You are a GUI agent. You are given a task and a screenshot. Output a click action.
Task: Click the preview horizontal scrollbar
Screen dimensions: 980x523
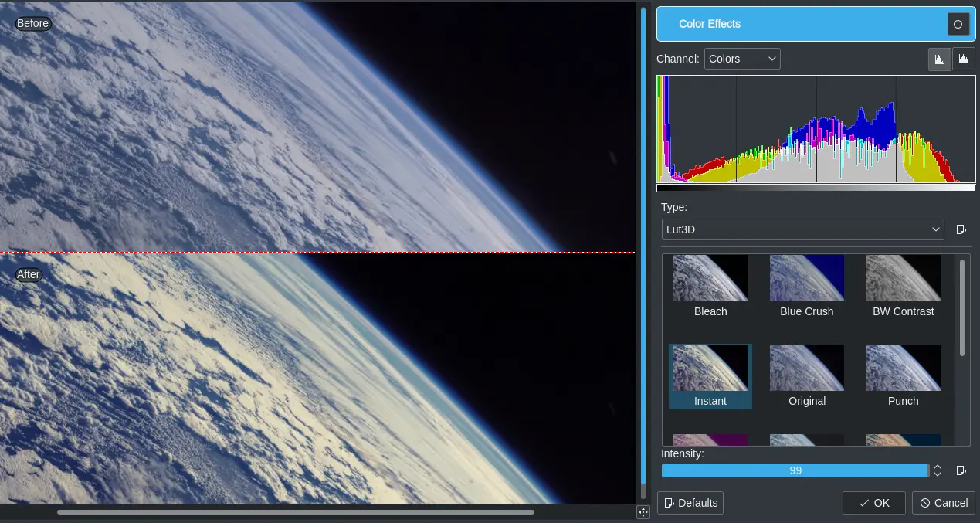click(295, 511)
